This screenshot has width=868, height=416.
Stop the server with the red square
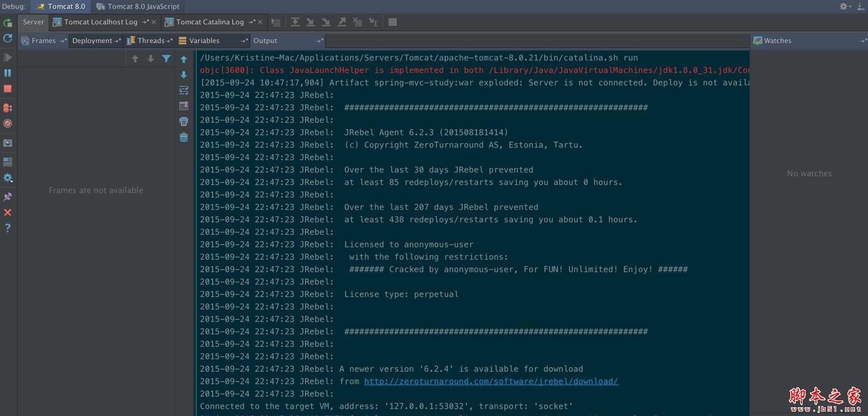(x=7, y=89)
